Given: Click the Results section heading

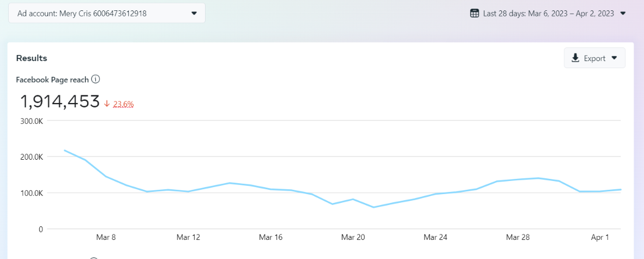Looking at the screenshot, I should pos(32,58).
